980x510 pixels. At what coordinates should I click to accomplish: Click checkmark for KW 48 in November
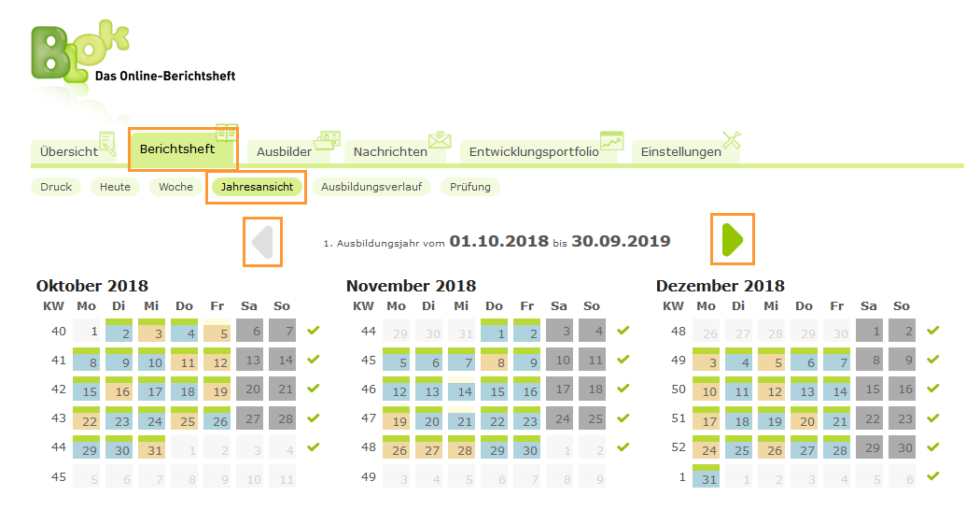coord(623,446)
